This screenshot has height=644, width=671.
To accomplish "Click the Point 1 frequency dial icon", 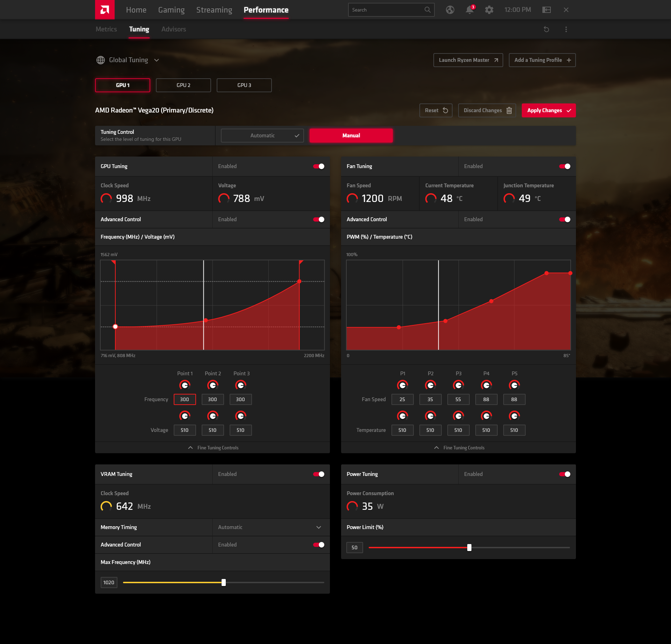I will coord(185,385).
